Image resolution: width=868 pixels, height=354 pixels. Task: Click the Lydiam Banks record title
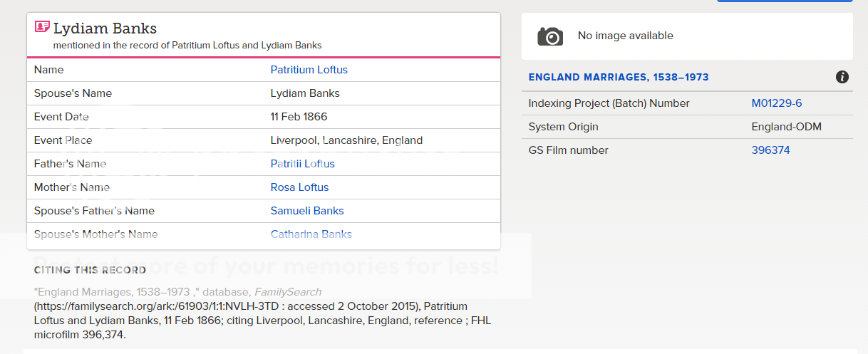tap(105, 28)
